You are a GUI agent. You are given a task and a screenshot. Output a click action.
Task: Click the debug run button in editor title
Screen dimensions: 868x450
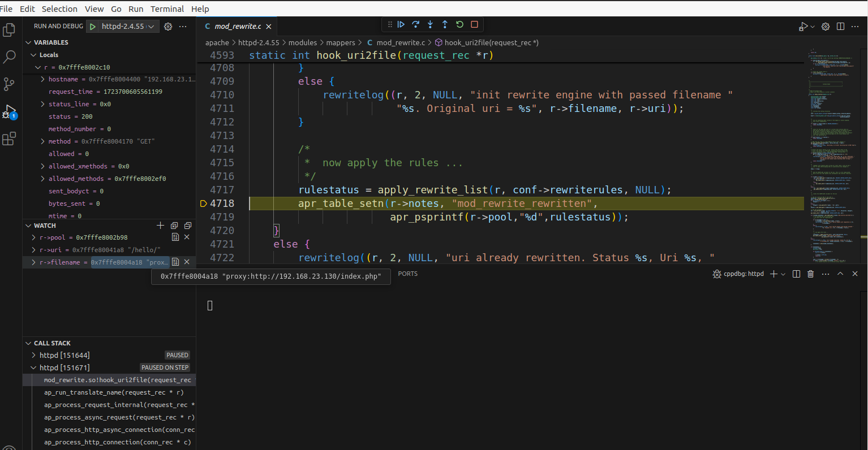[803, 27]
